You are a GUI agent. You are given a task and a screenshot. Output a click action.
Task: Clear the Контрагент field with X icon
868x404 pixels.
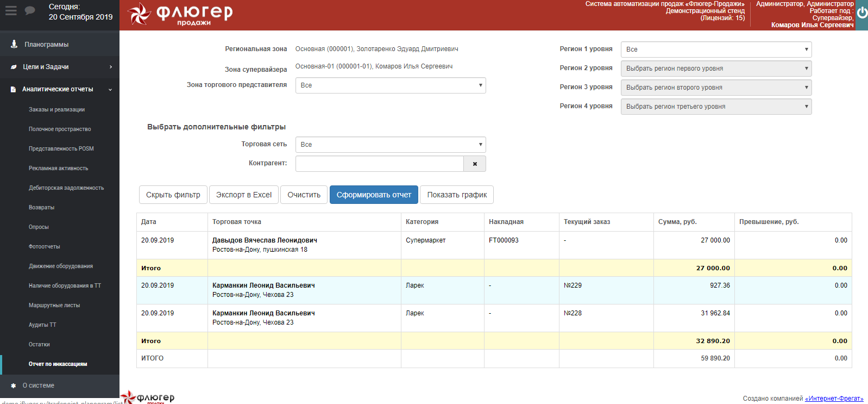click(x=475, y=164)
